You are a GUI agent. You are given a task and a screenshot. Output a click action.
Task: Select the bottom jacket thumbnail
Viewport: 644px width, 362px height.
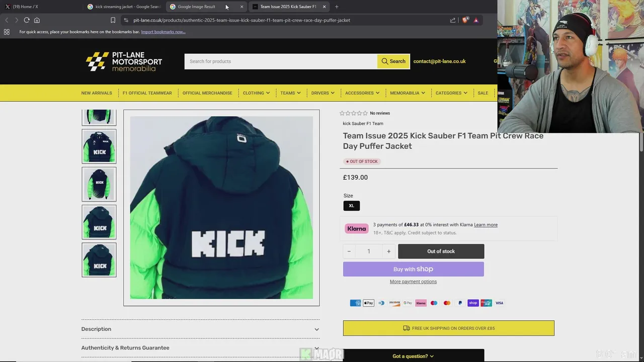tap(99, 260)
